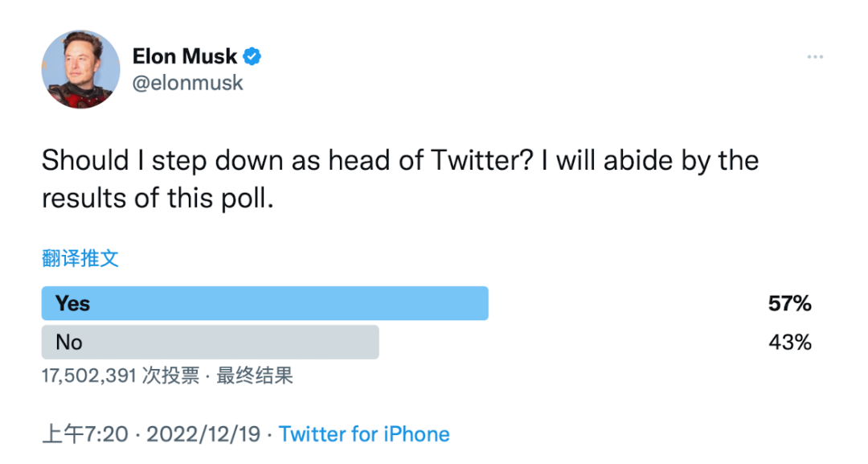Click the 最终结果 final results label
This screenshot has height=464, width=868.
point(255,376)
